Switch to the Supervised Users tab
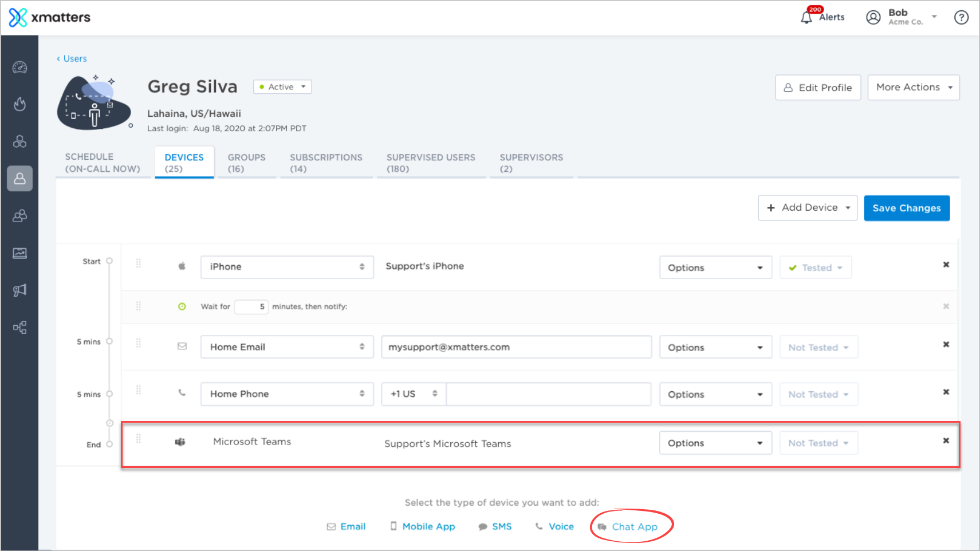 (431, 163)
